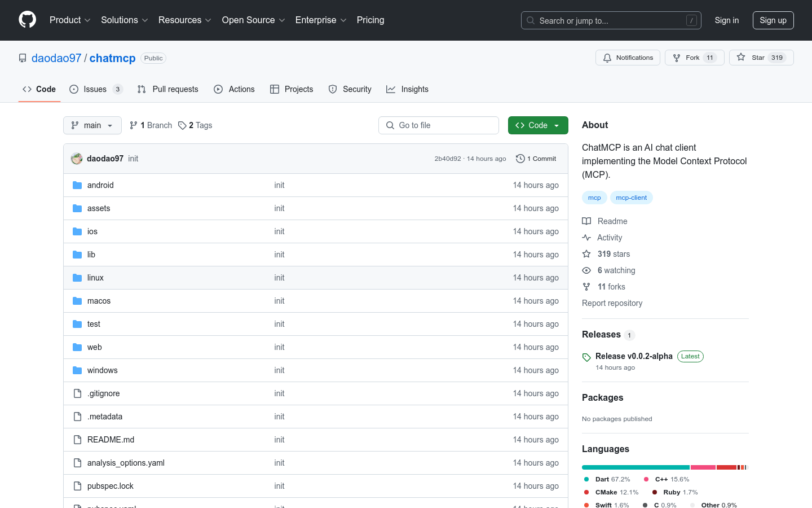Click the README.md file icon
Screen dimensions: 812x508
(77, 440)
